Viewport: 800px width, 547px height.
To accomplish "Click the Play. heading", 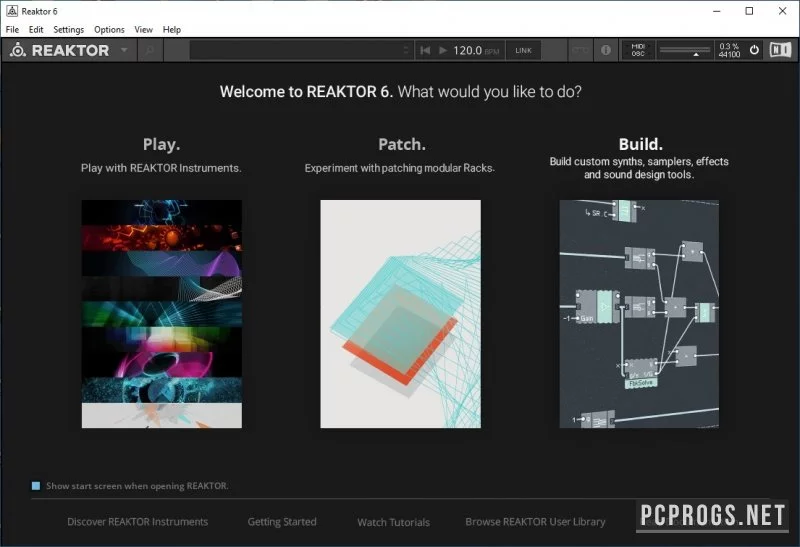I will click(x=161, y=144).
